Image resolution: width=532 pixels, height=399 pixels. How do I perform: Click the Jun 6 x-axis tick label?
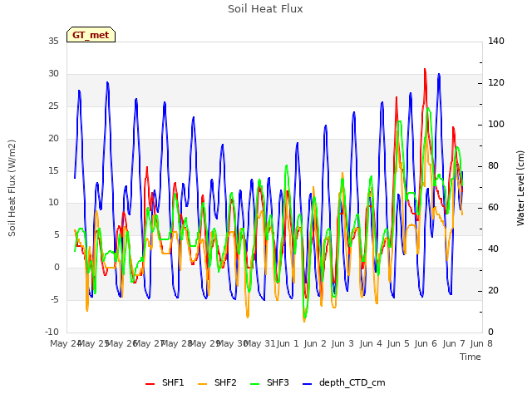tap(426, 343)
